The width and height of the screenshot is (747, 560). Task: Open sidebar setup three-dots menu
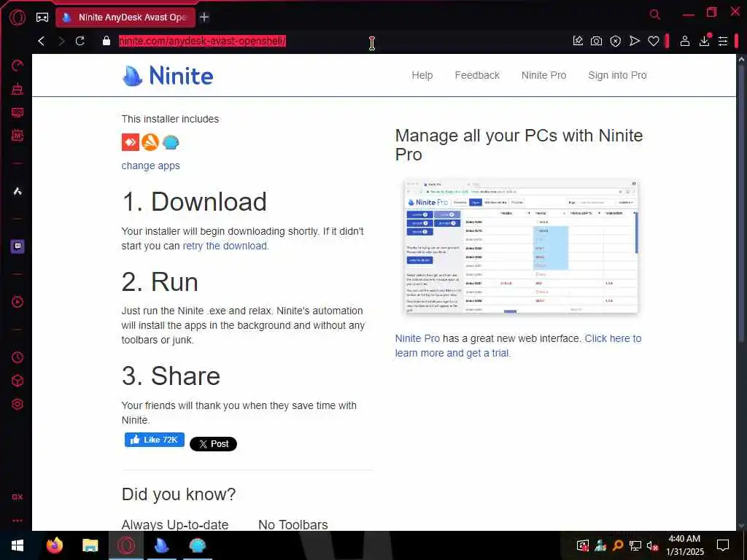click(18, 521)
